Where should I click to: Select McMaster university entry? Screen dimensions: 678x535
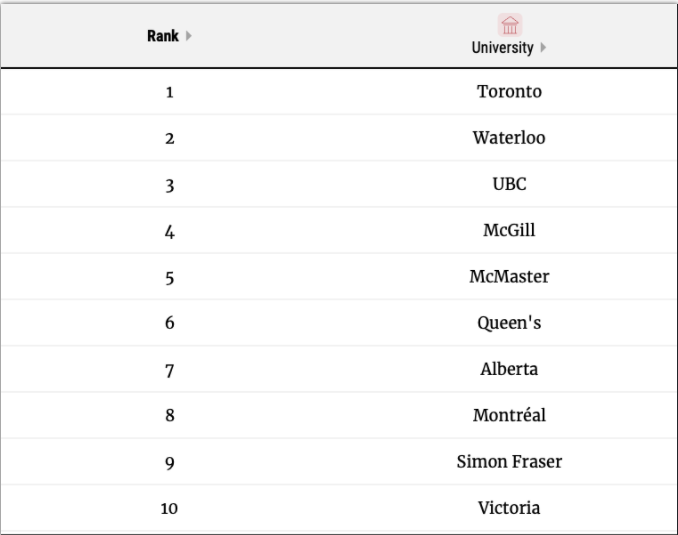pyautogui.click(x=509, y=277)
